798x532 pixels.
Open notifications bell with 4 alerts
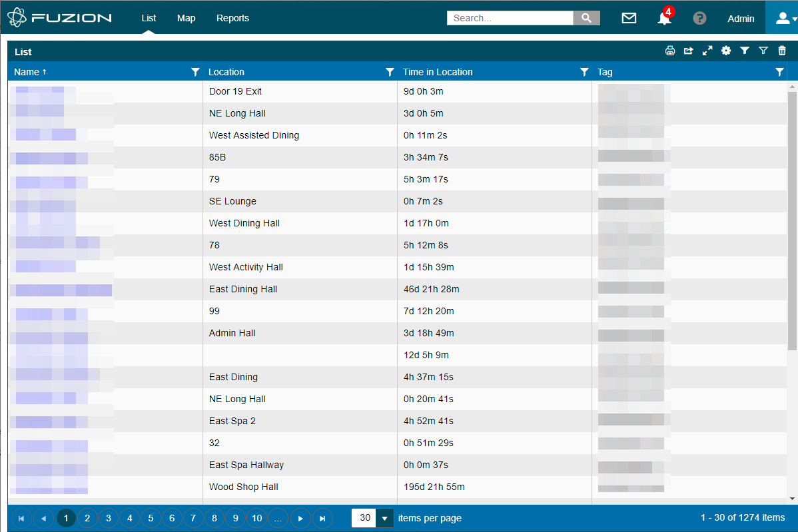[x=664, y=18]
